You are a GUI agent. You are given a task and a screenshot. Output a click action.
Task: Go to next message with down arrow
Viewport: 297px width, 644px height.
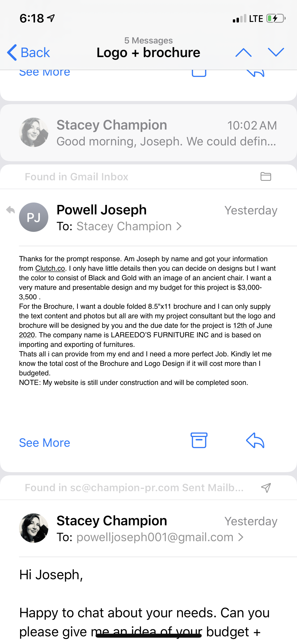[x=276, y=52]
